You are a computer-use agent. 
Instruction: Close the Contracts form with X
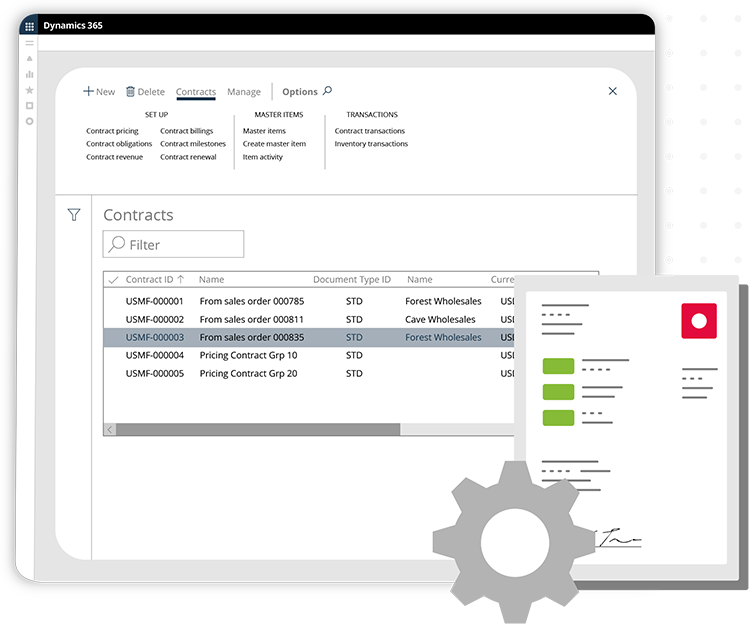[x=612, y=91]
